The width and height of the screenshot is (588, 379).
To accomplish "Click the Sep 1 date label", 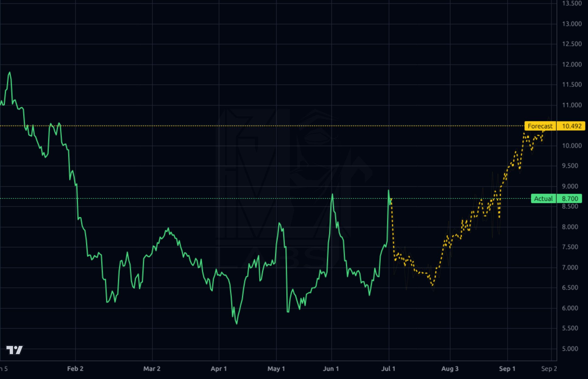I will point(507,369).
